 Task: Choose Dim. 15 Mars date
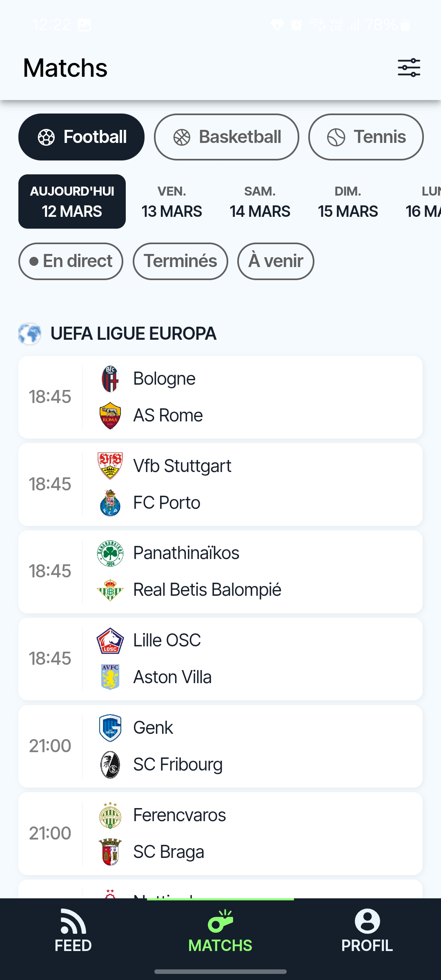point(348,201)
